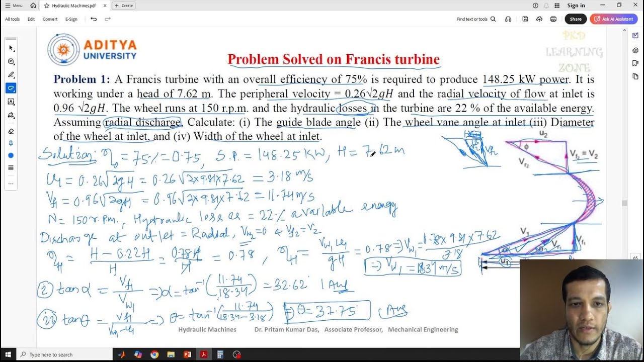Save the PDF file
Viewport: 644px width, 362px height.
(525, 19)
